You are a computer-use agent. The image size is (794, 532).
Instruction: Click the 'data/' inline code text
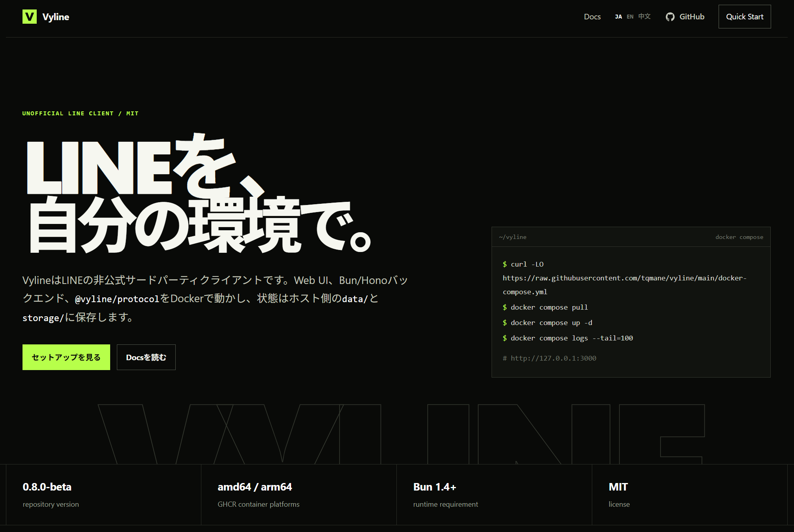click(x=355, y=299)
